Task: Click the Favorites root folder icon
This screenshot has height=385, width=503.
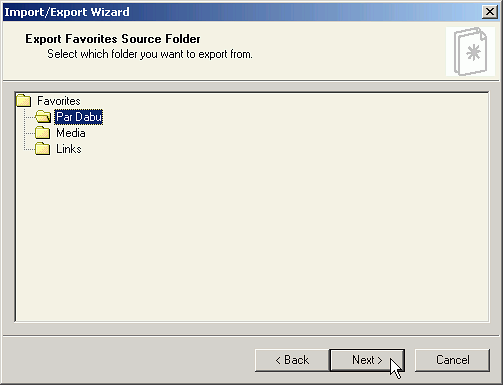Action: [x=24, y=100]
